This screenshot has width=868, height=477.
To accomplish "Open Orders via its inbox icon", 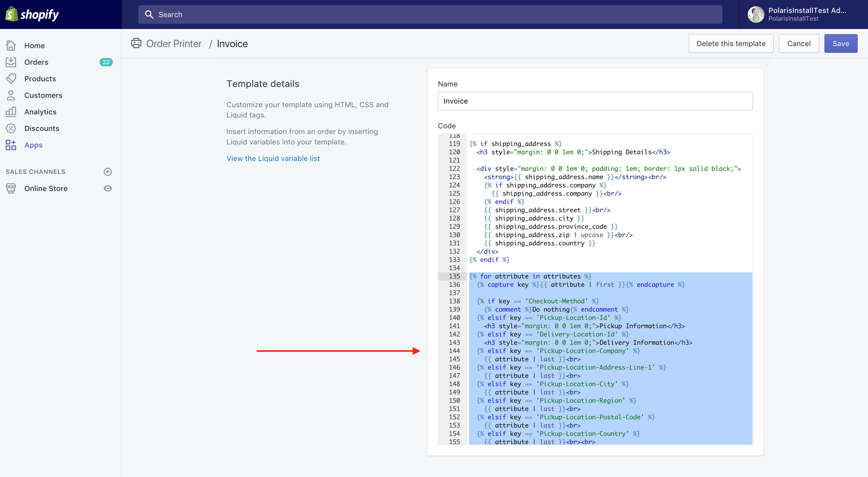I will 11,62.
